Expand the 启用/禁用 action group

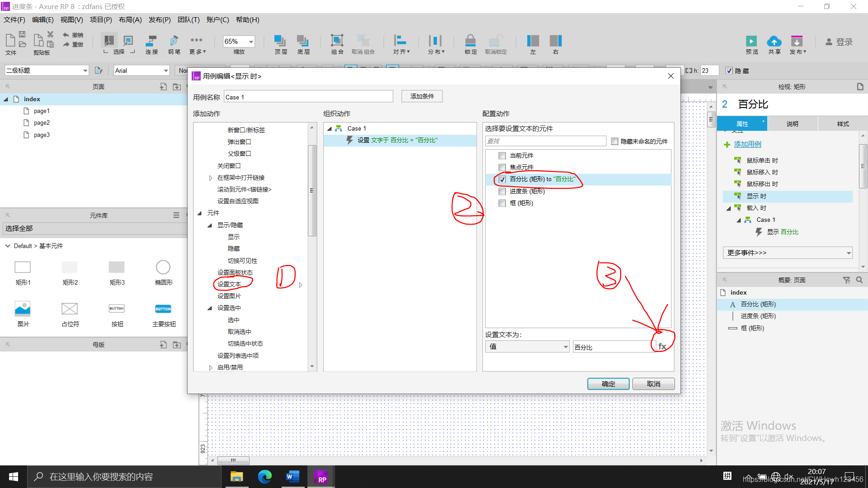pyautogui.click(x=211, y=368)
